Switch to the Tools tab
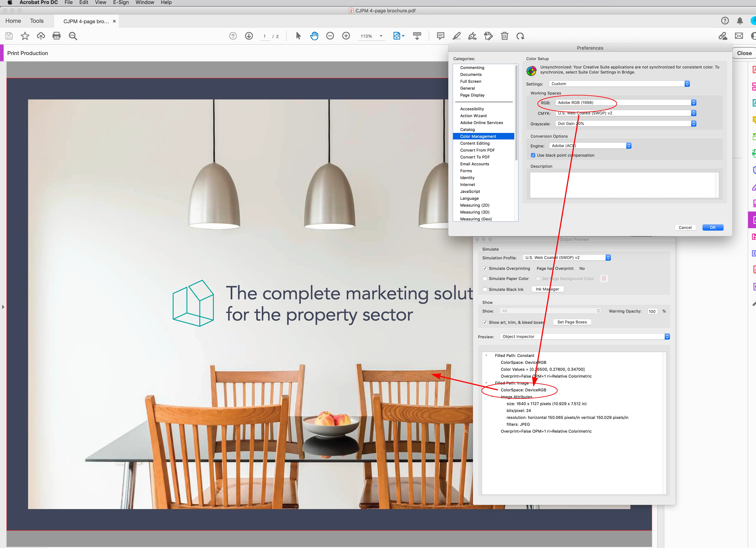 click(x=37, y=21)
